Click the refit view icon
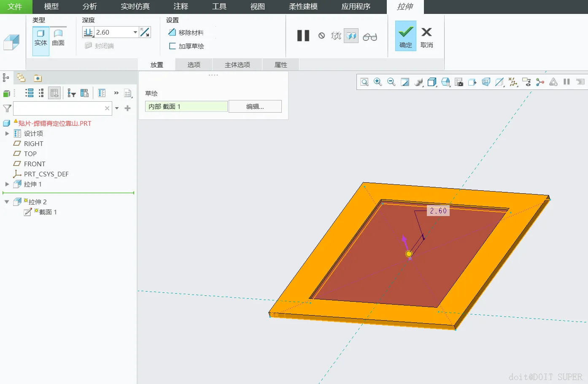The image size is (588, 384). (364, 82)
